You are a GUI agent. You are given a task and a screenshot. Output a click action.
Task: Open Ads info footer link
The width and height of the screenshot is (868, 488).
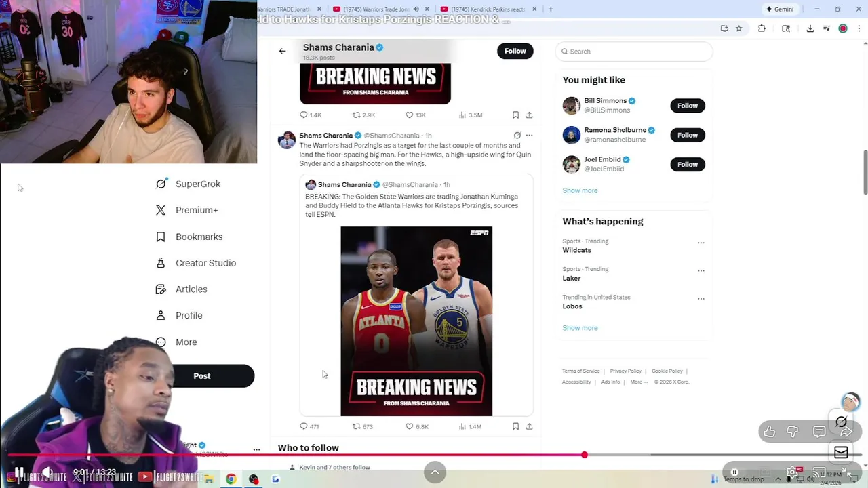tap(610, 382)
